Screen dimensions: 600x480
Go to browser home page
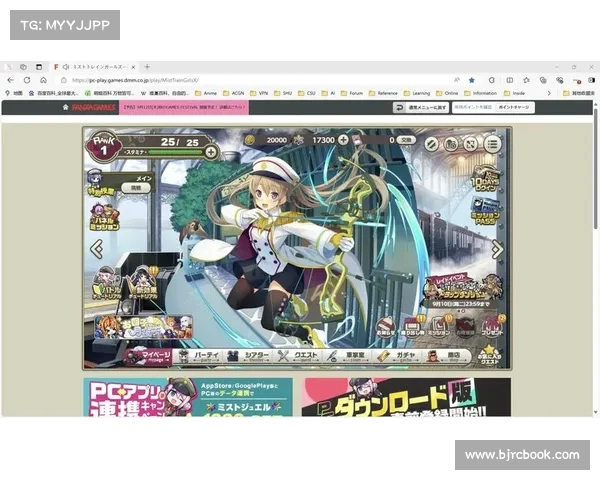tap(44, 80)
